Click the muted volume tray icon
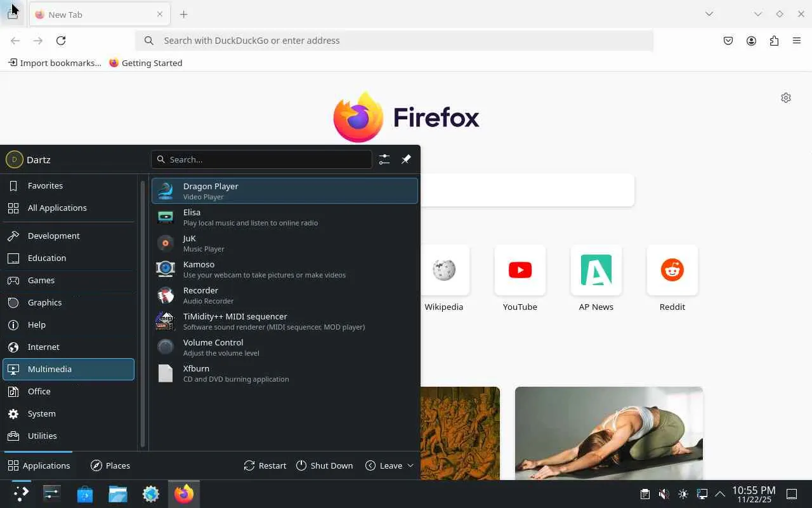This screenshot has height=508, width=812. tap(664, 494)
